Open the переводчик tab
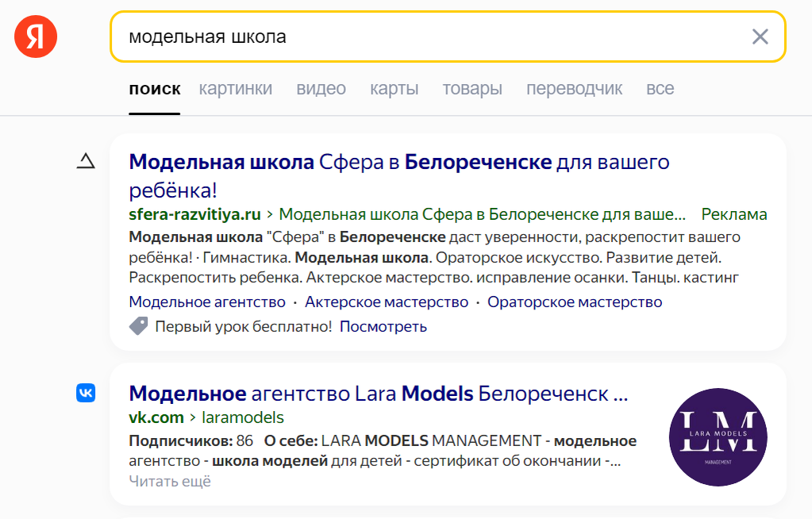The height and width of the screenshot is (519, 812). pyautogui.click(x=575, y=89)
